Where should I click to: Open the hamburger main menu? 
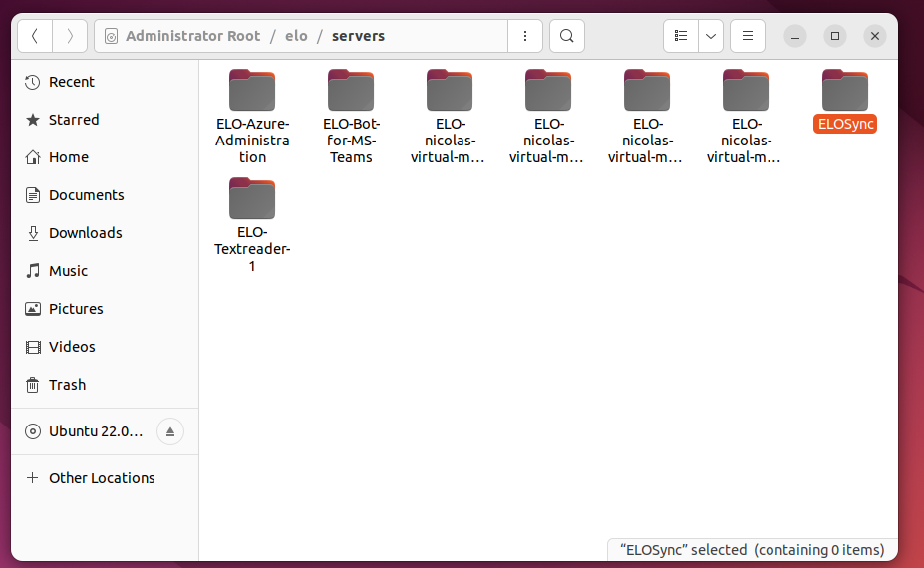748,36
